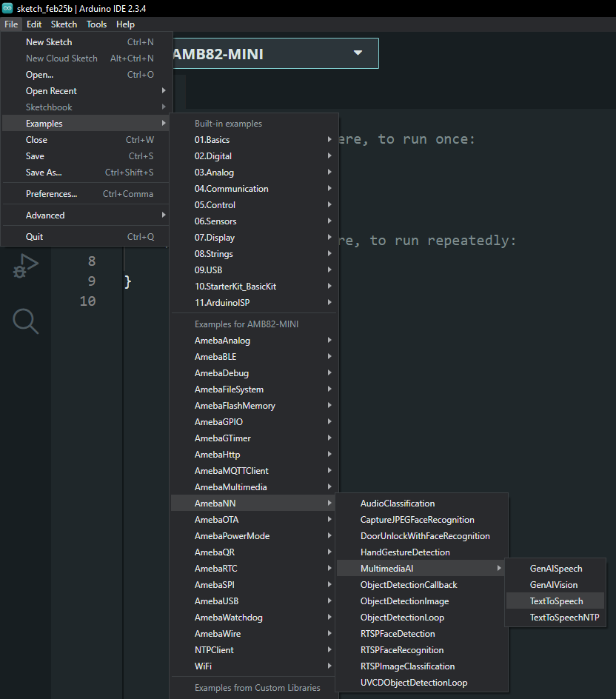Select Save in the File menu
Image resolution: width=616 pixels, height=699 pixels.
86,156
